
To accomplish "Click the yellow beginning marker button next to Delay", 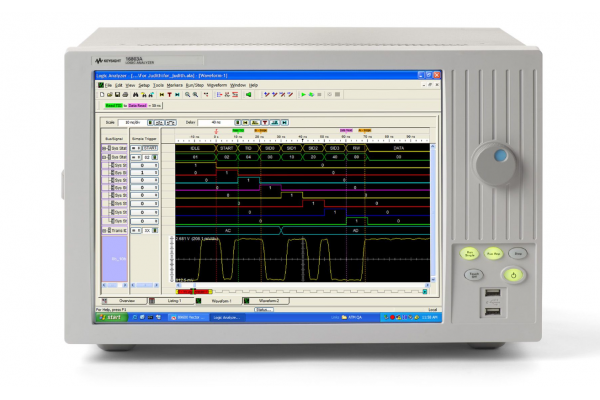I will pyautogui.click(x=246, y=122).
